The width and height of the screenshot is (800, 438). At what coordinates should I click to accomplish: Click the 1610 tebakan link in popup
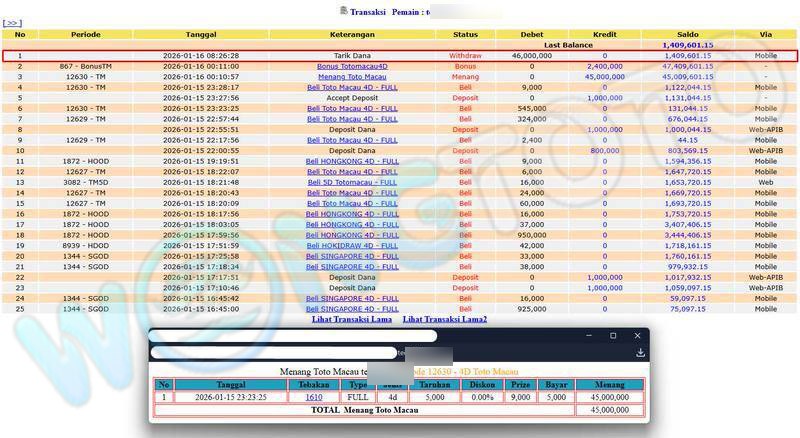(x=314, y=397)
